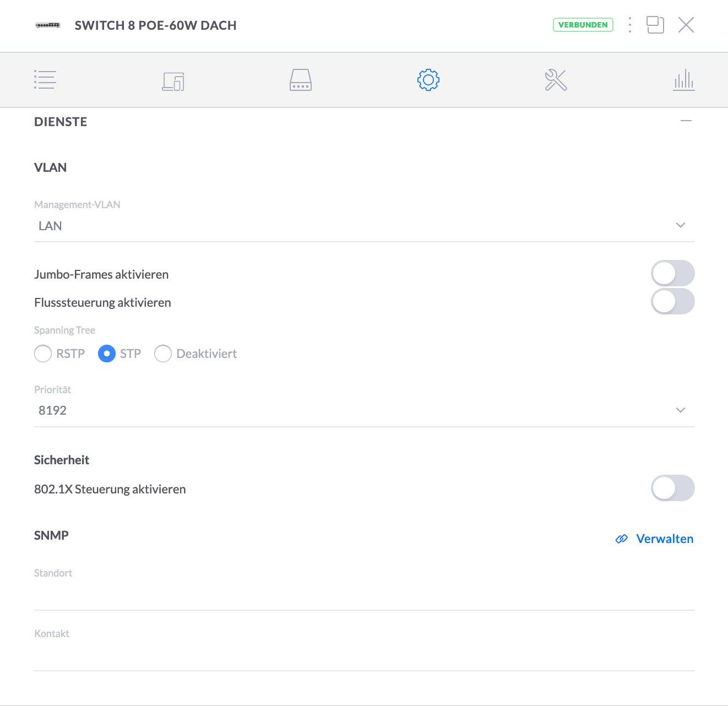The width and height of the screenshot is (728, 706).
Task: Click the pop-out window icon
Action: (655, 25)
